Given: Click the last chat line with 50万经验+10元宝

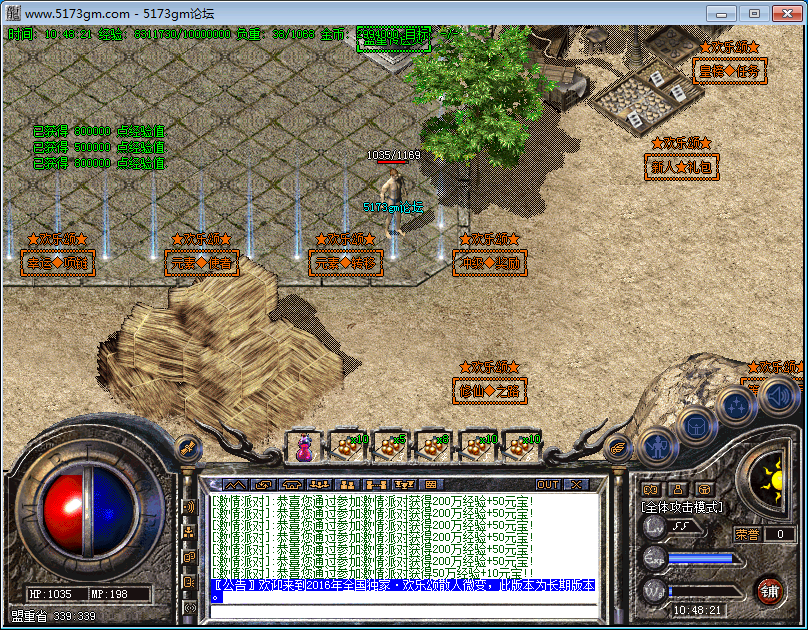Looking at the screenshot, I should pyautogui.click(x=373, y=573).
